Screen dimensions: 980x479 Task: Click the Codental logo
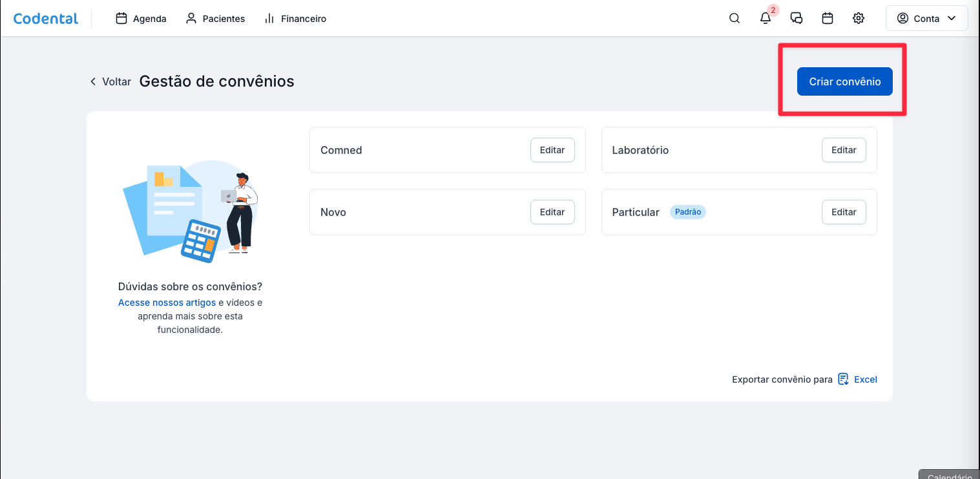[46, 19]
